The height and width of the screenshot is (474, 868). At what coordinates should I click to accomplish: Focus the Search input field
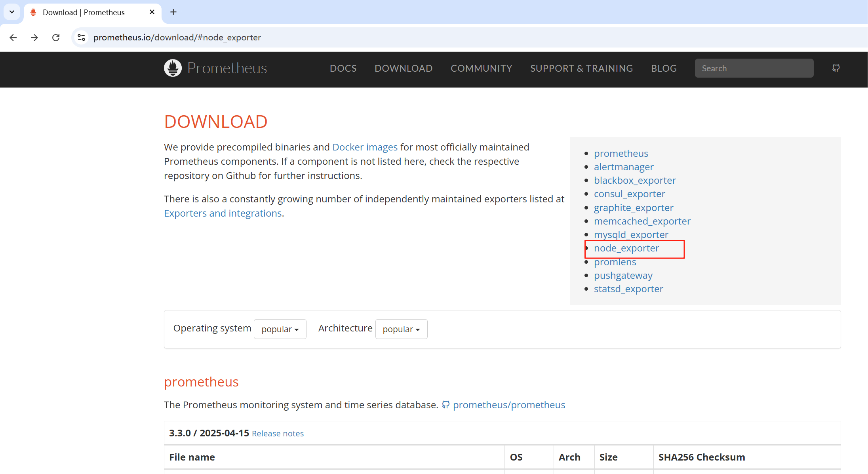pyautogui.click(x=754, y=68)
